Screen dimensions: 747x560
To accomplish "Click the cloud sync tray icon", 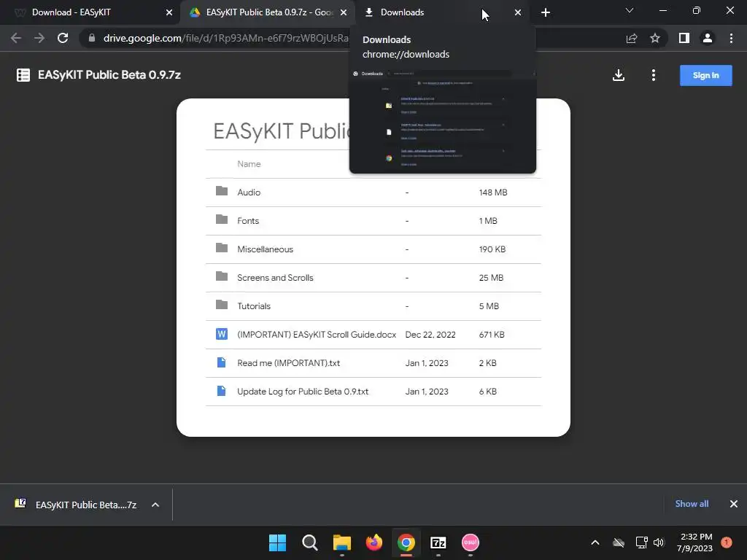I will pyautogui.click(x=619, y=542).
